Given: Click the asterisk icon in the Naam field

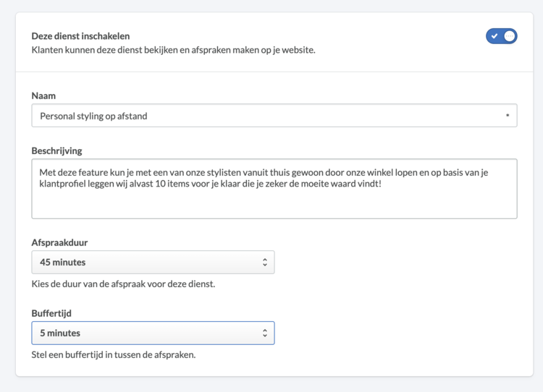Looking at the screenshot, I should tap(508, 116).
